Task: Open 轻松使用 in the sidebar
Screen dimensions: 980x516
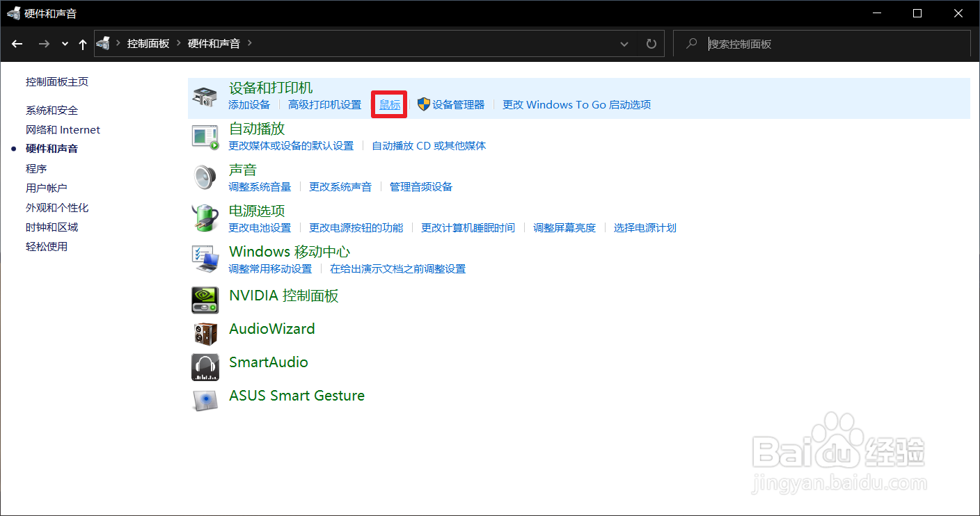Action: click(47, 247)
